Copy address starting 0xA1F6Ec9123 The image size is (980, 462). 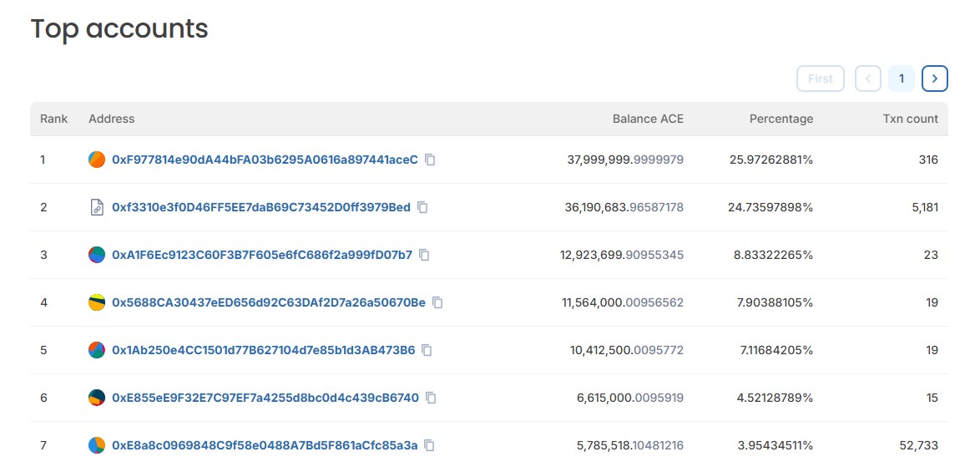tap(424, 255)
